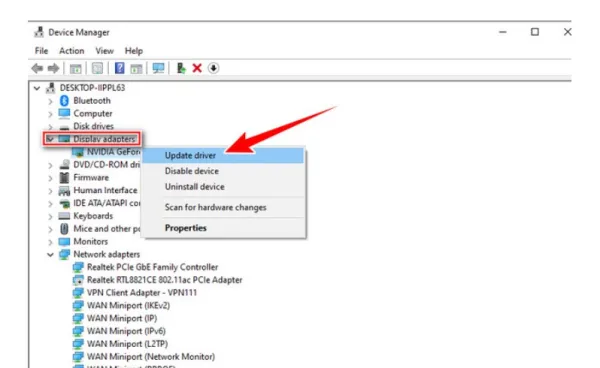Image resolution: width=600 pixels, height=368 pixels.
Task: Click the download arrow toolbar icon
Action: point(213,68)
